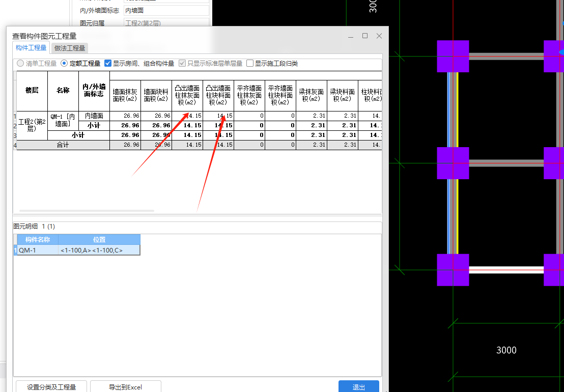Click the 构件名称 header in 图元明细
564x392 pixels.
point(37,239)
